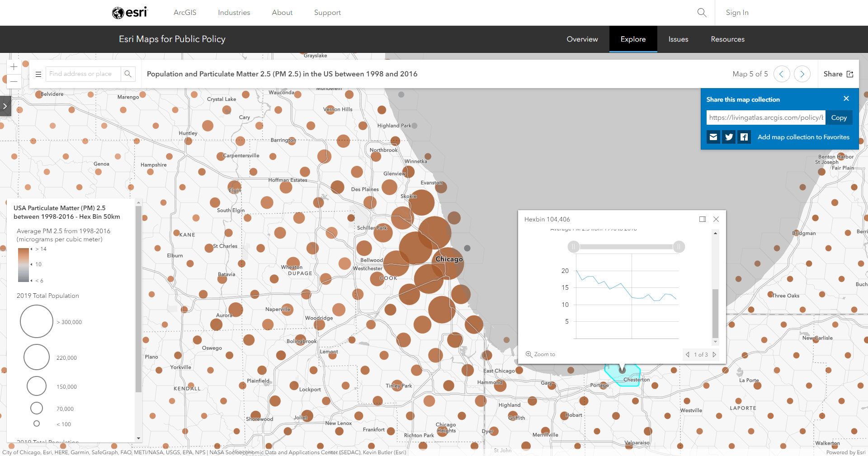
Task: Close the Hexbin 104,406 popup
Action: coord(716,219)
